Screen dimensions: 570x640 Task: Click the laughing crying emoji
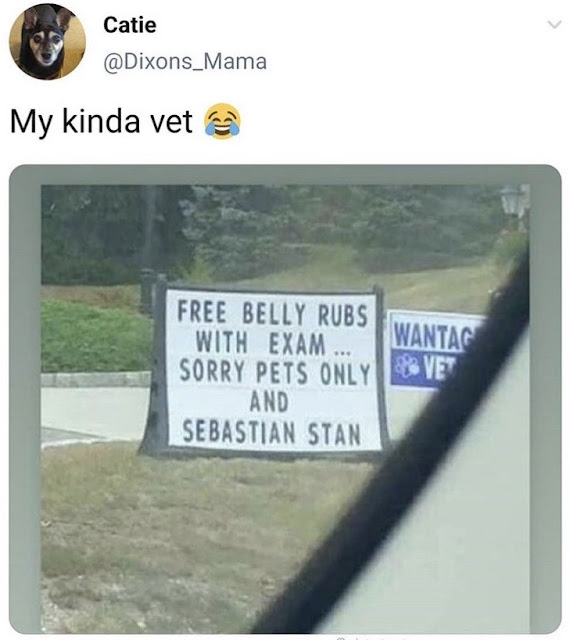point(222,121)
